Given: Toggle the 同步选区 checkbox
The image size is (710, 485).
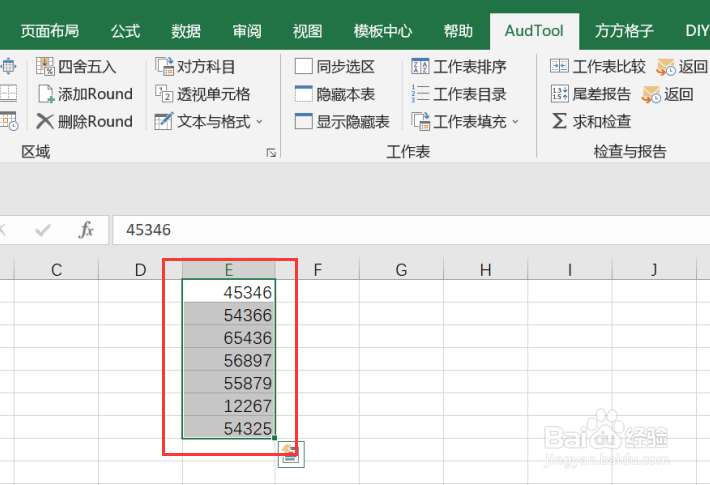Looking at the screenshot, I should [x=303, y=66].
